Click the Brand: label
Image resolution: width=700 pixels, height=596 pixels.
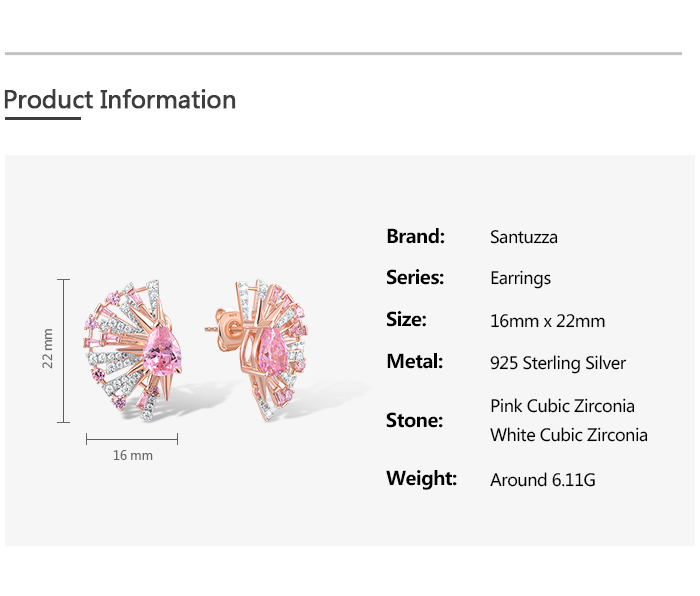415,237
